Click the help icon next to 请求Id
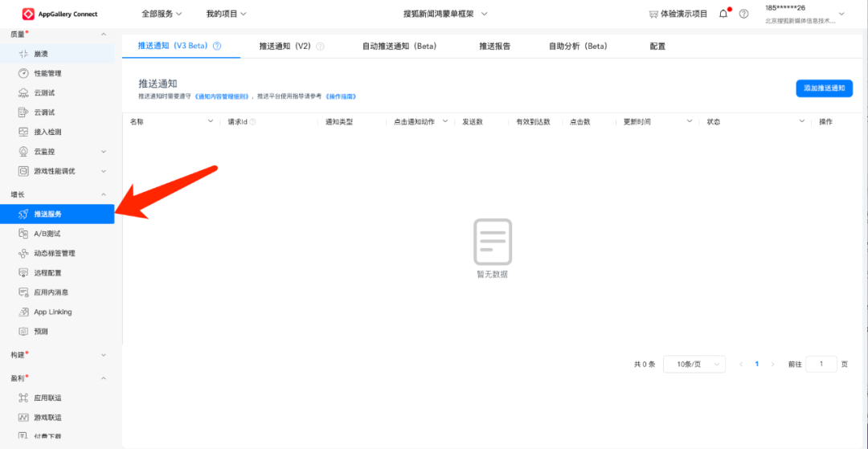The image size is (868, 449). coord(252,121)
